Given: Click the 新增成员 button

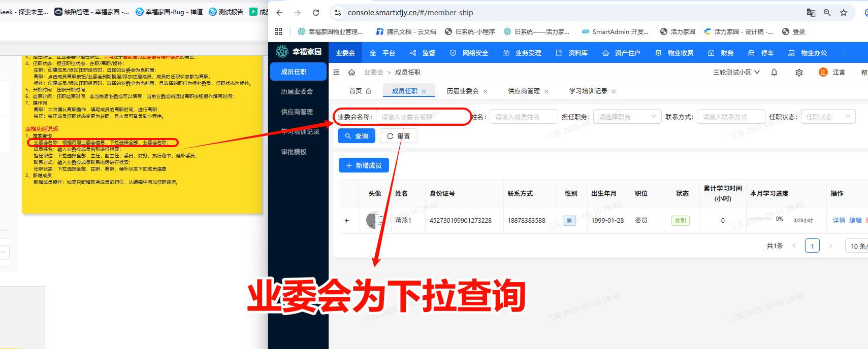Looking at the screenshot, I should click(364, 165).
